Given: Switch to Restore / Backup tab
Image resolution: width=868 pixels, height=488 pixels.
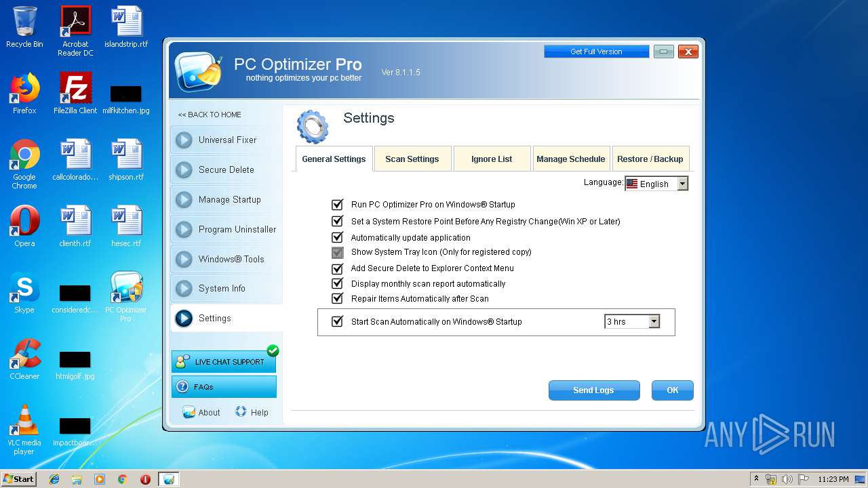Looking at the screenshot, I should tap(650, 159).
